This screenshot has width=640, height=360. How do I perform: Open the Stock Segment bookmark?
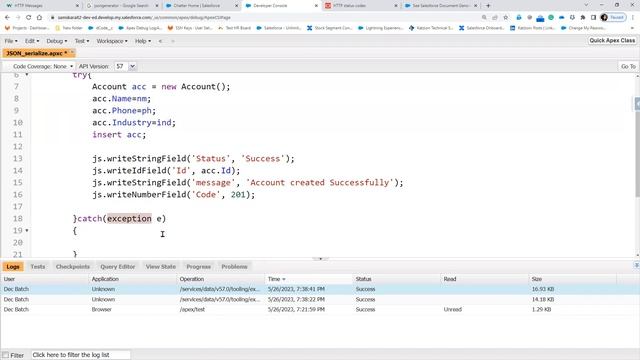(329, 28)
